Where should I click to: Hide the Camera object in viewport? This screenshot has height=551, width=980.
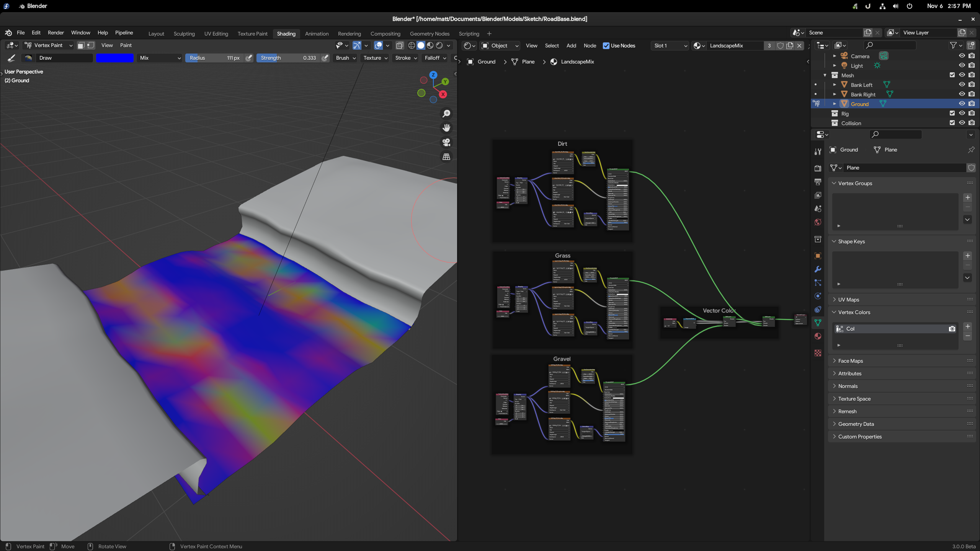962,56
